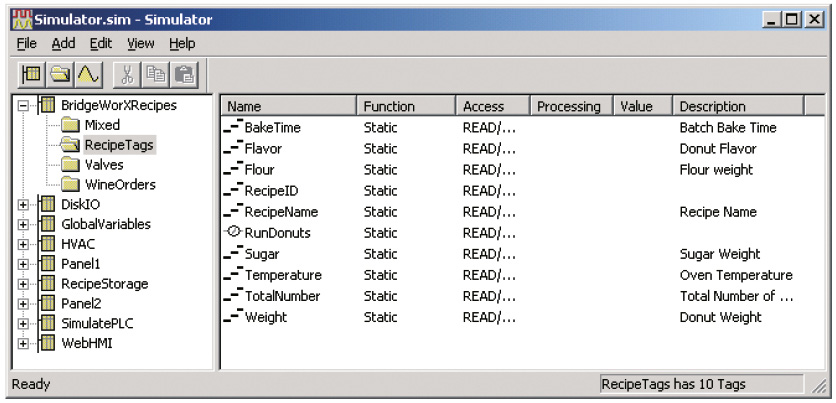
Task: Select the Valves folder in tree
Action: click(x=104, y=165)
